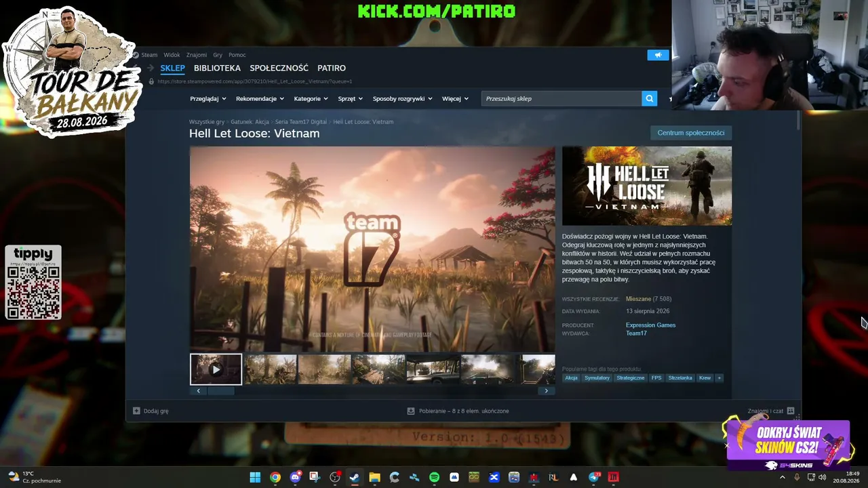Switch to the SPOŁECZNOŚĆ tab
Screen dimensions: 868x488
279,68
